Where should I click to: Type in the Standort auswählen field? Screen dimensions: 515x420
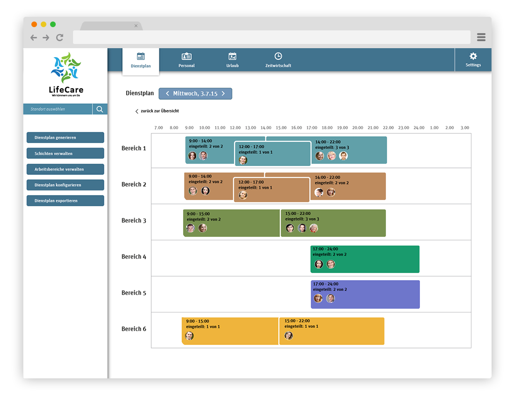[x=58, y=109]
